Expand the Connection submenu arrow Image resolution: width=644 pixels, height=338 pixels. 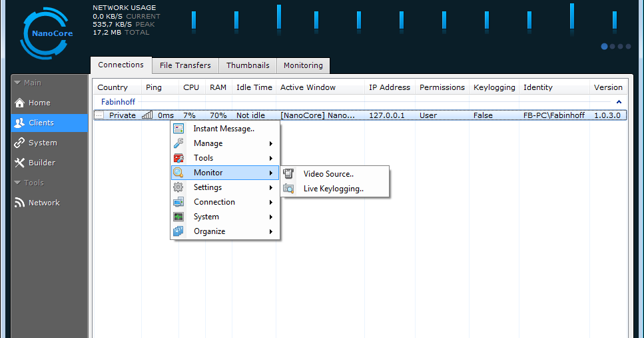(271, 202)
